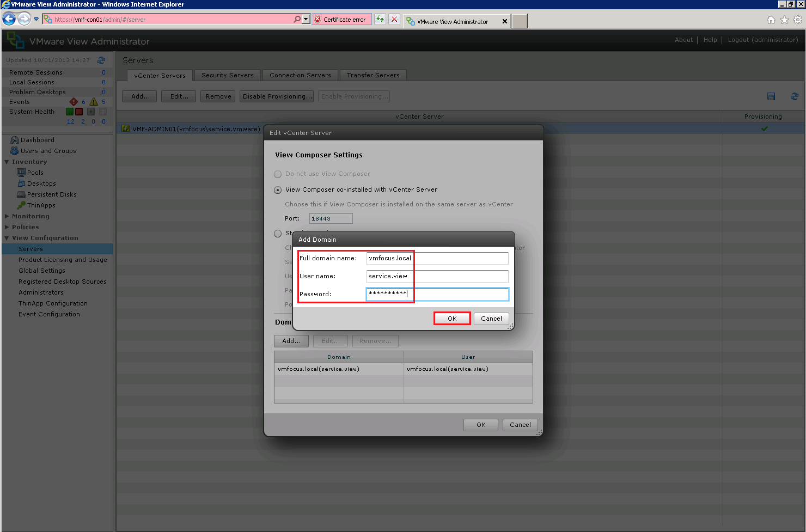Click the Password input field
Screen dimensions: 806x532
pos(437,294)
